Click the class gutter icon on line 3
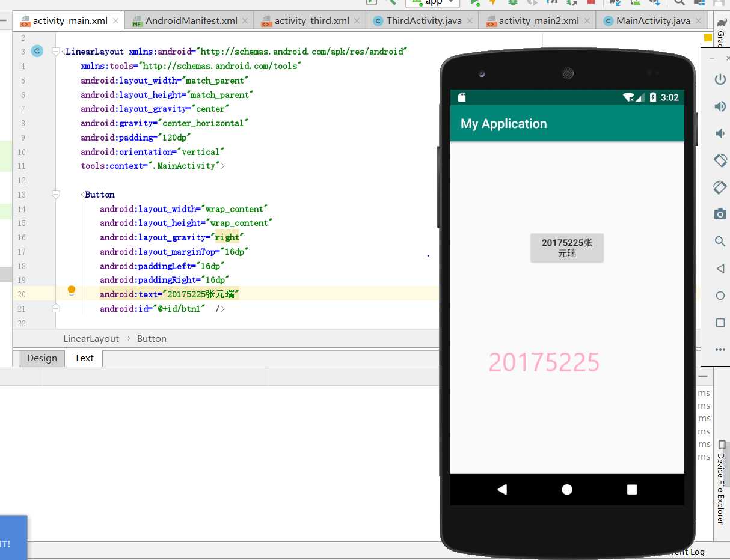 pos(37,51)
